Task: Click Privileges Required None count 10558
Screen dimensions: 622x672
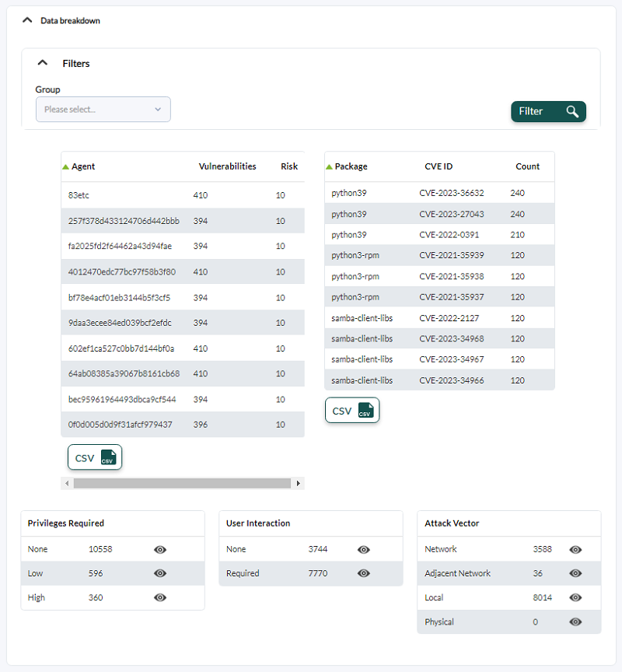Action: coord(100,549)
